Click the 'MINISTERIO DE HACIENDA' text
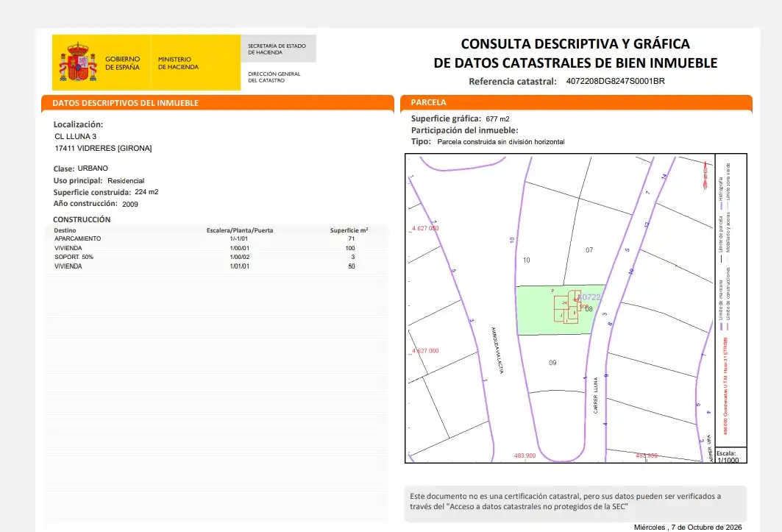Viewport: 782px width, 532px height. coord(178,63)
